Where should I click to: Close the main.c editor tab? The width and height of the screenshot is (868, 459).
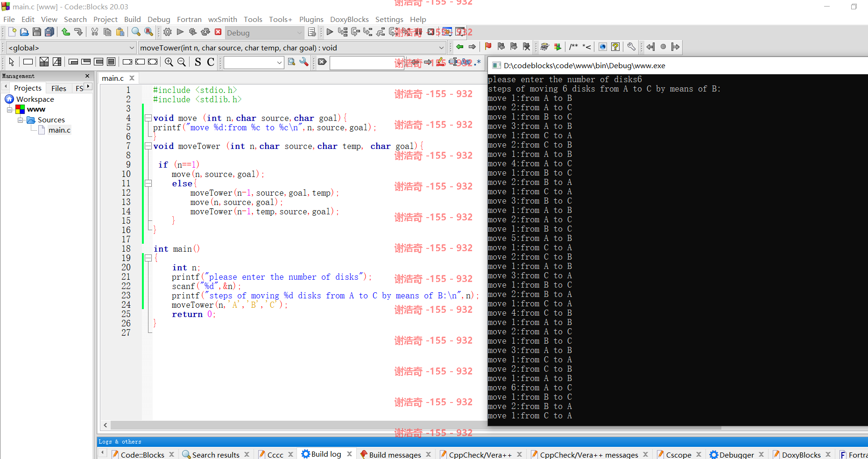point(132,78)
